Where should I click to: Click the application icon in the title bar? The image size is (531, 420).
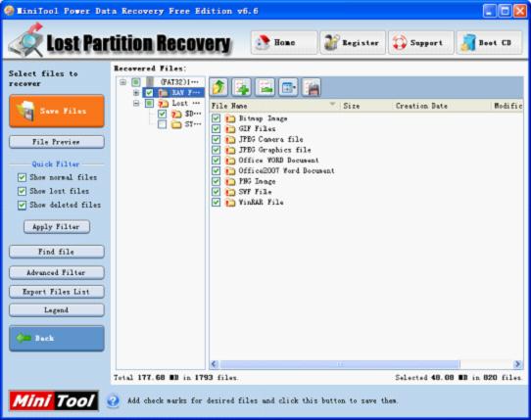click(x=9, y=11)
